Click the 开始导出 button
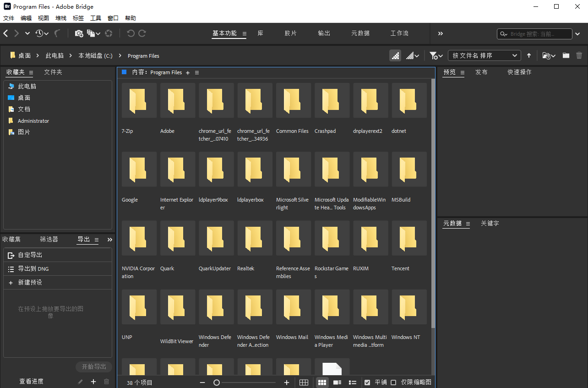The width and height of the screenshot is (588, 388). [x=94, y=366]
